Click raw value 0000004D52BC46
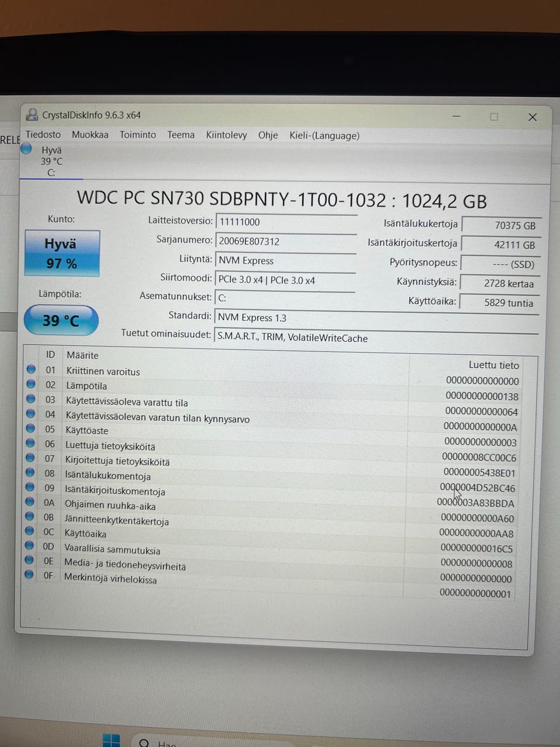 477,488
